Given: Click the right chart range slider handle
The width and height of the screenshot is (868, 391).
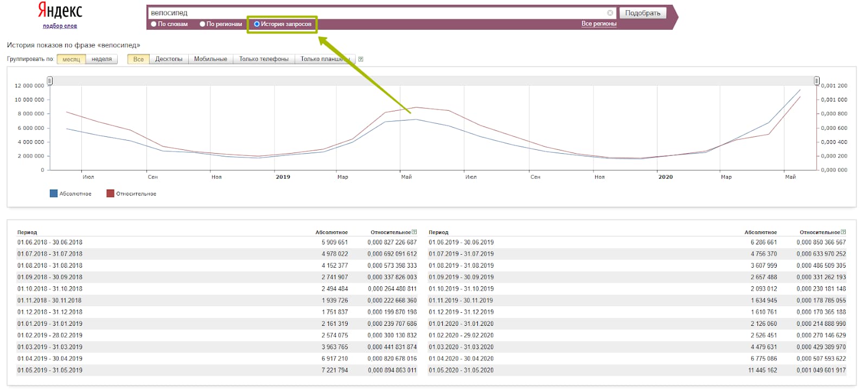Looking at the screenshot, I should [816, 81].
